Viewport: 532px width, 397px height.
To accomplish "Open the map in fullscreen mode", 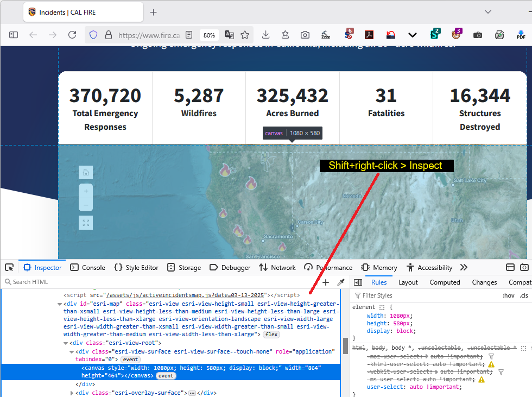I will point(86,223).
